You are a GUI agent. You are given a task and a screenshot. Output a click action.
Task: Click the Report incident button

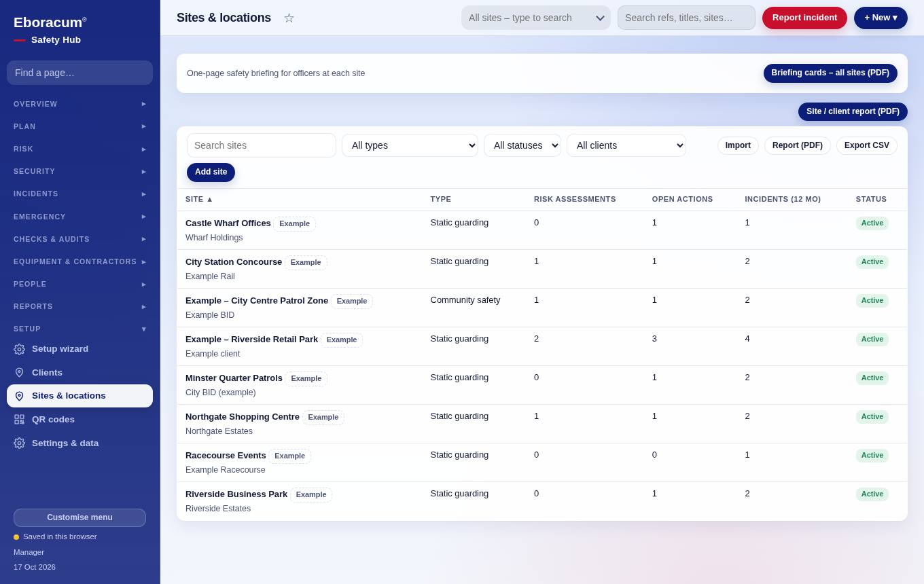(804, 18)
